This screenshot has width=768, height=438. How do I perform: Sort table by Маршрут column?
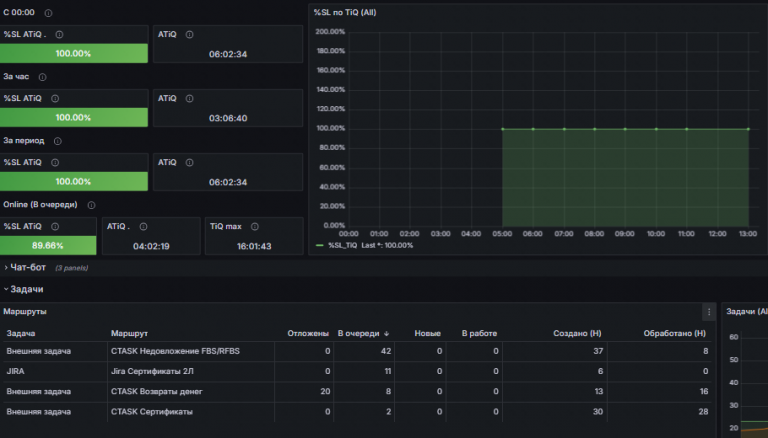click(129, 334)
